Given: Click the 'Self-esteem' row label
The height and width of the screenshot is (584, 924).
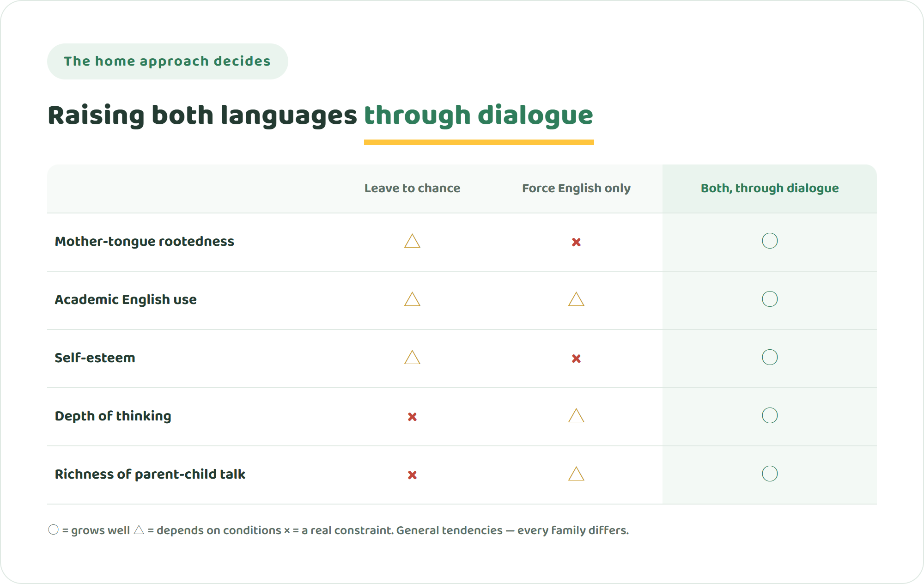Looking at the screenshot, I should [x=95, y=358].
